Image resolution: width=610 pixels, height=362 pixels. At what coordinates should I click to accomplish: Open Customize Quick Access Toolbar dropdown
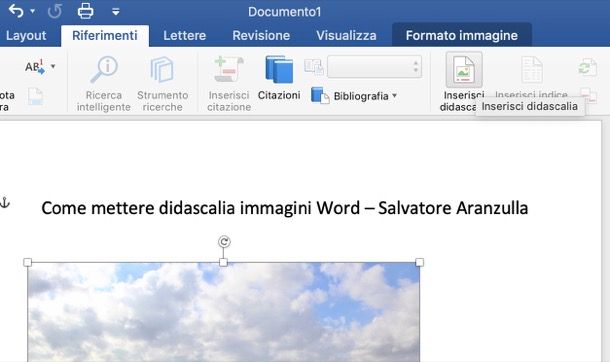pyautogui.click(x=116, y=12)
